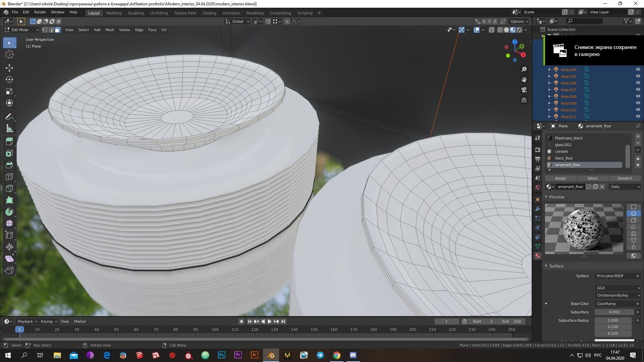
Task: Select the Measure tool
Action: click(9, 129)
